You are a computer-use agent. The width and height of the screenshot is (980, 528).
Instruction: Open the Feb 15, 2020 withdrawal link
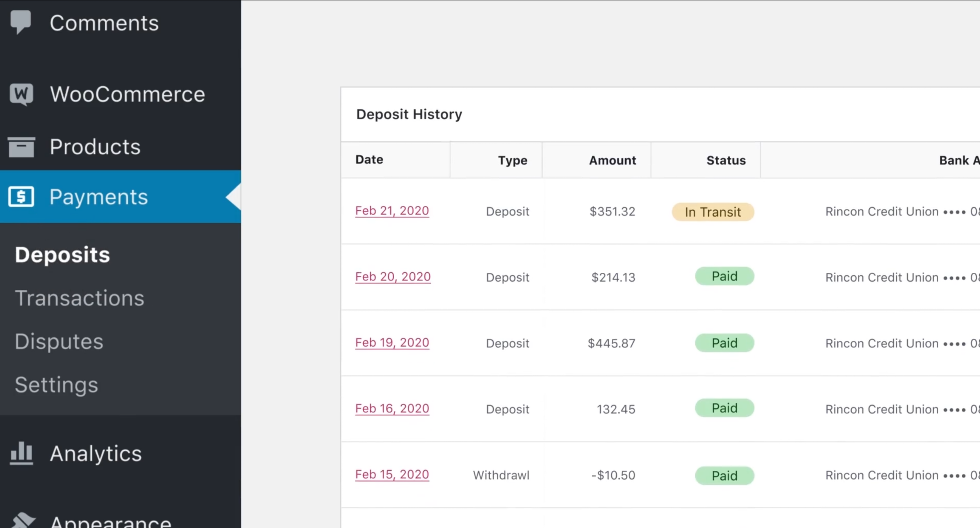click(392, 474)
